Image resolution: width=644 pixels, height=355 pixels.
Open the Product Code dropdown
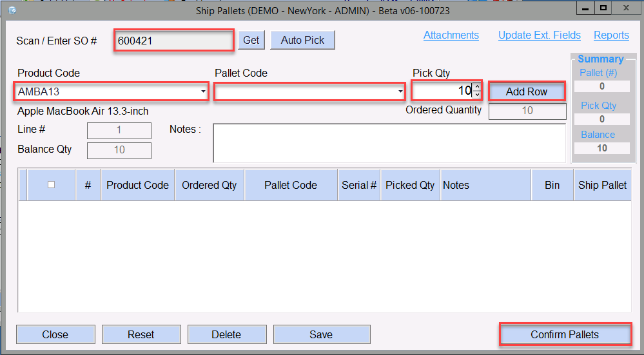[203, 91]
